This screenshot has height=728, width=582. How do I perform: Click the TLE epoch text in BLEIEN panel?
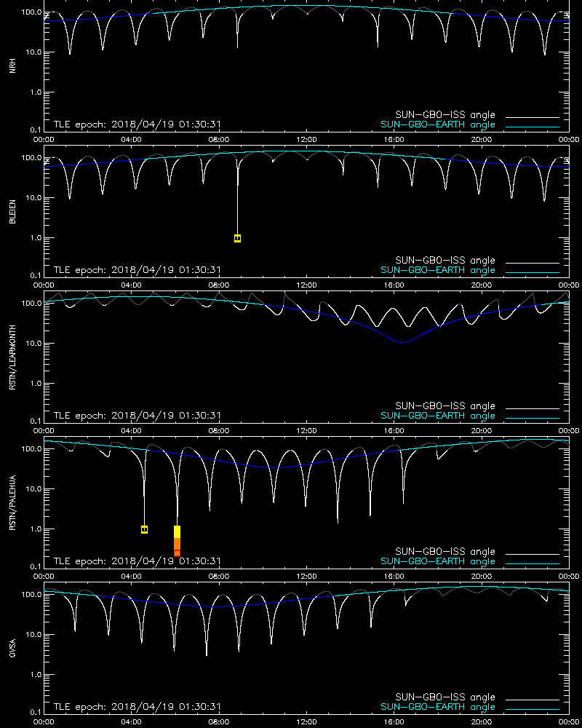coord(137,270)
